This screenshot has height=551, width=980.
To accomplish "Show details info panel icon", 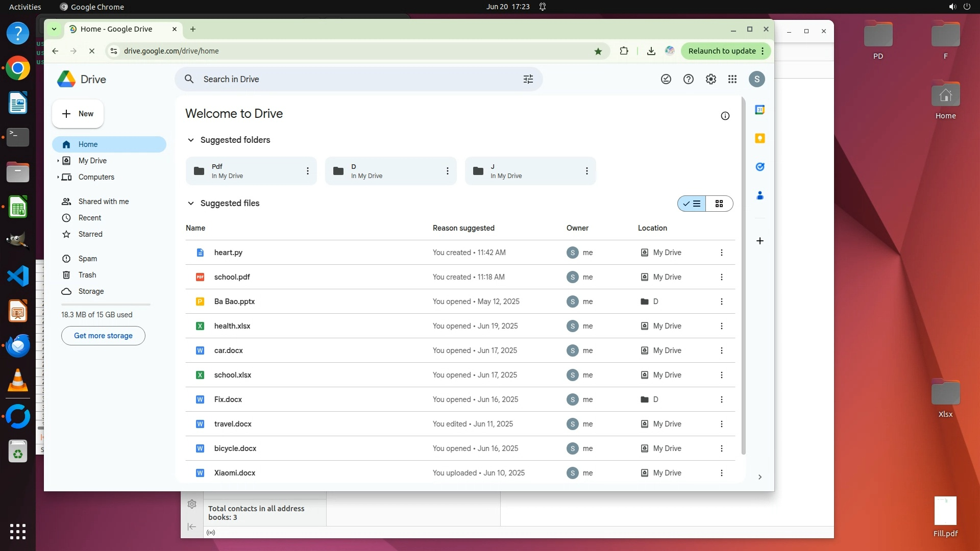I will 725,116.
